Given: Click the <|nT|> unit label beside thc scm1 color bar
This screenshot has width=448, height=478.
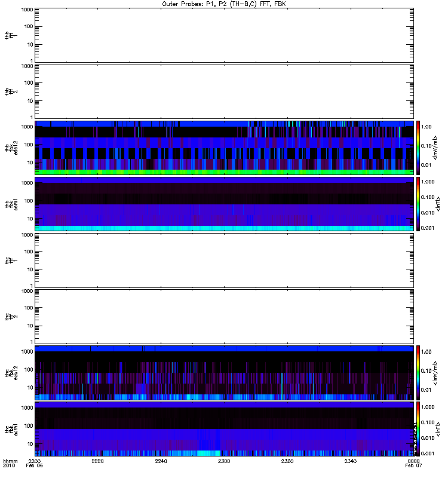Looking at the screenshot, I should tap(438, 428).
